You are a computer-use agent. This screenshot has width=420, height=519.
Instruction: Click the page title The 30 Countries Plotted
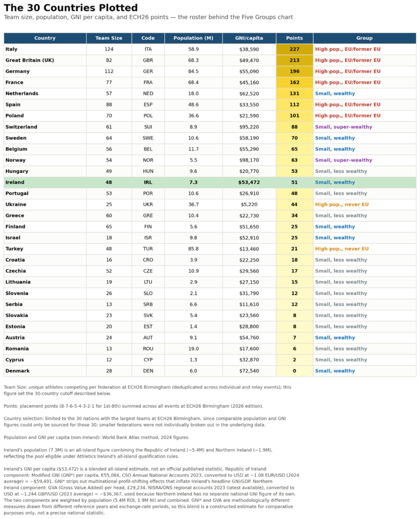[71, 8]
